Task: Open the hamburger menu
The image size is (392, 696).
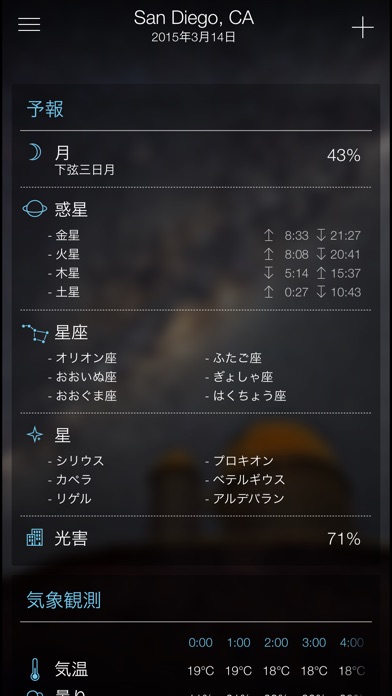Action: click(x=29, y=25)
